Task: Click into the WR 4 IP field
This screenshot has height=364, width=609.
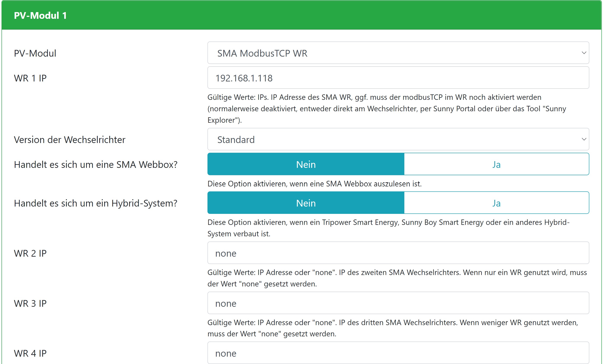Action: [x=398, y=353]
